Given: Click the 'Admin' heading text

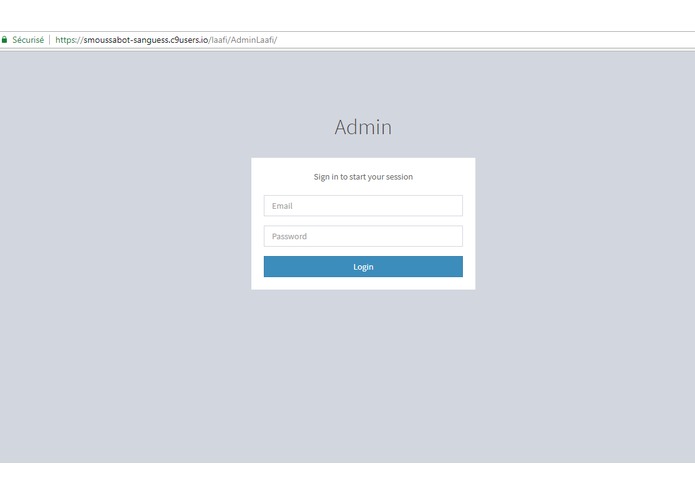Looking at the screenshot, I should [363, 127].
